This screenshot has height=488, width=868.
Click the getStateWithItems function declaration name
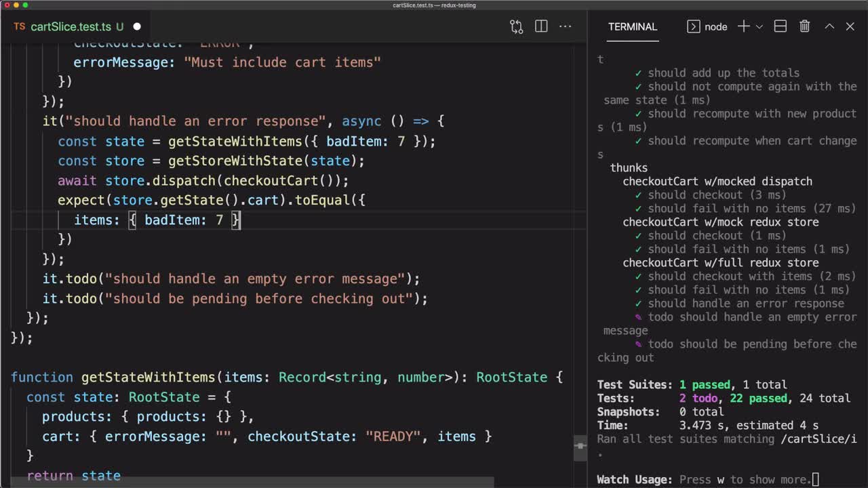[148, 377]
